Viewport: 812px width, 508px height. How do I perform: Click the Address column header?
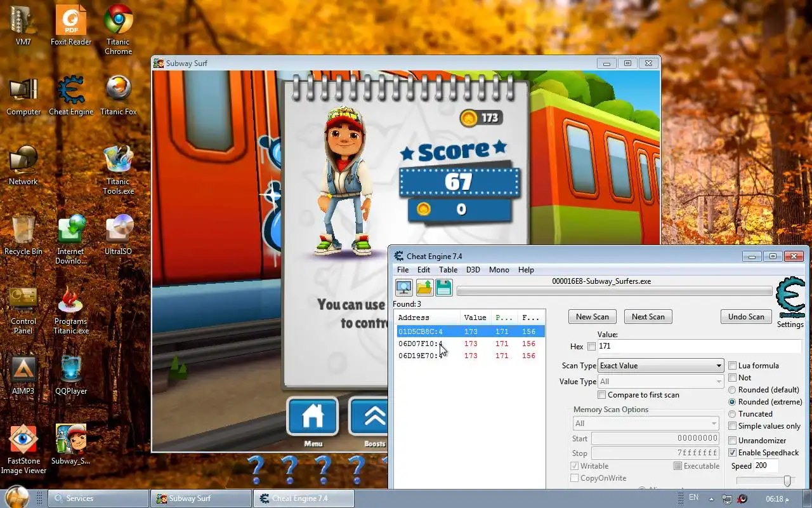pos(428,317)
